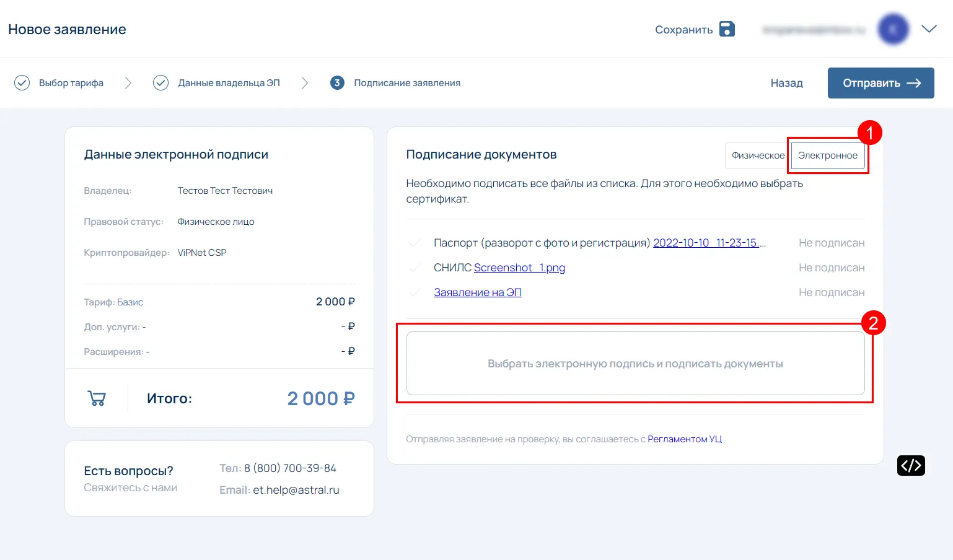
Task: Select the Электронное signing option
Action: coord(827,155)
